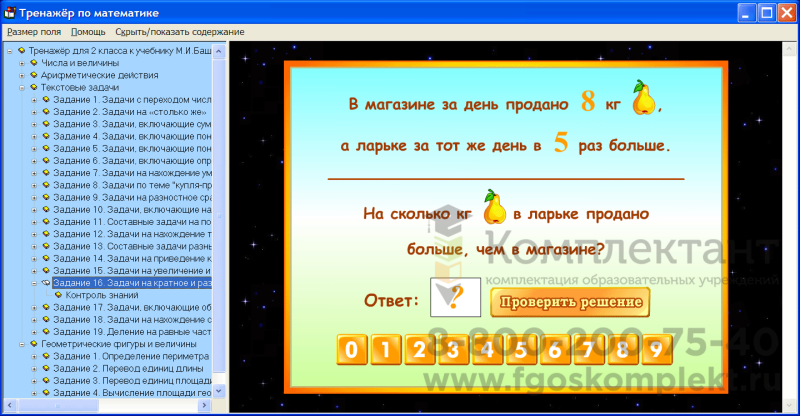Collapse the Задание 16 node
Screen dimensions: 800x416
coord(34,283)
